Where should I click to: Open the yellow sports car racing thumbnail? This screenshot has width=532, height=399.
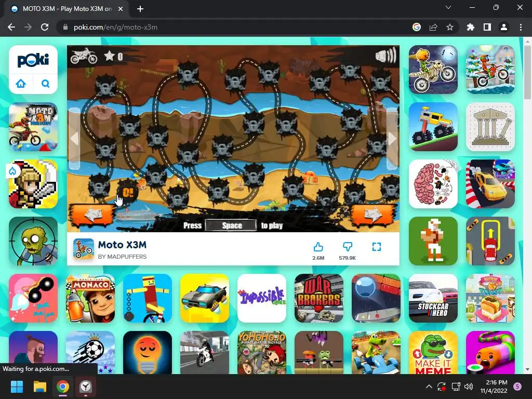pos(490,184)
